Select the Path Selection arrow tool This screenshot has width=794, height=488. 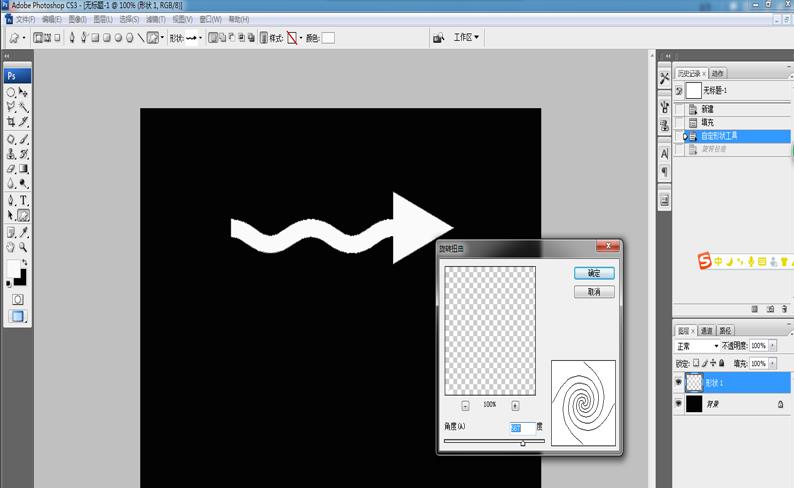pyautogui.click(x=11, y=215)
